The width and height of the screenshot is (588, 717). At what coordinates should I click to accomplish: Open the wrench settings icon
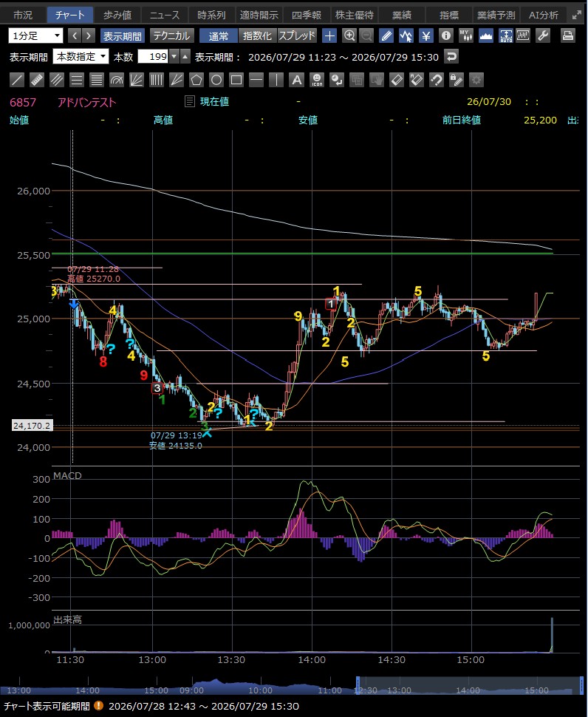click(543, 35)
